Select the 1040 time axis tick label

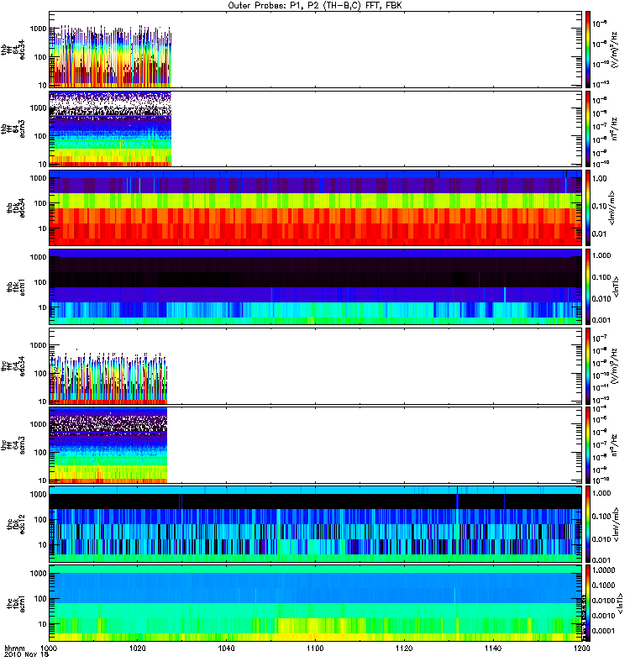pyautogui.click(x=226, y=648)
